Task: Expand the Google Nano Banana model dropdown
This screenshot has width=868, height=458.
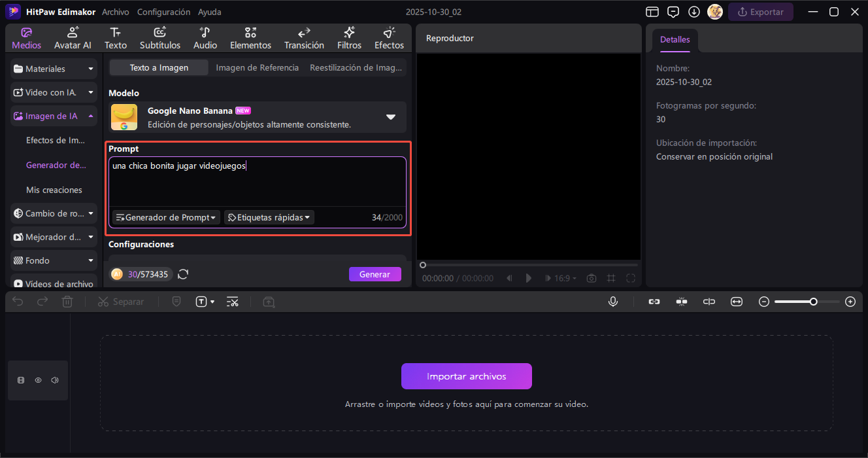Action: (x=390, y=117)
